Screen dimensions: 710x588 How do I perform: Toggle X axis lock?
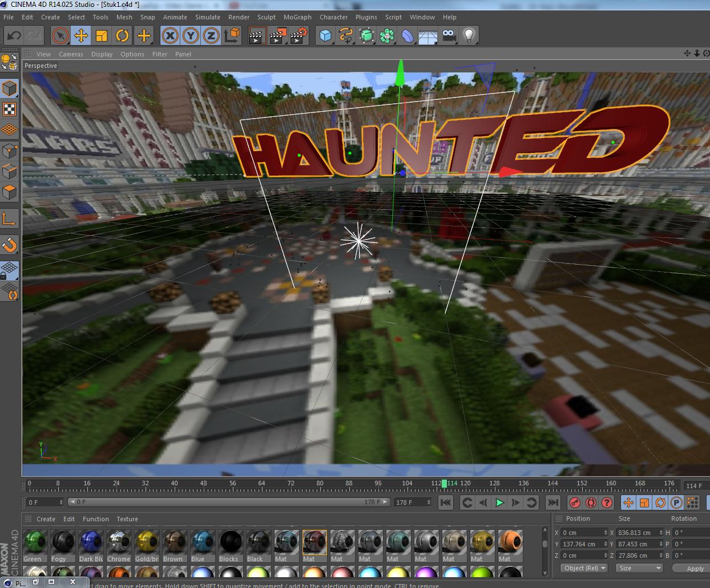(170, 36)
